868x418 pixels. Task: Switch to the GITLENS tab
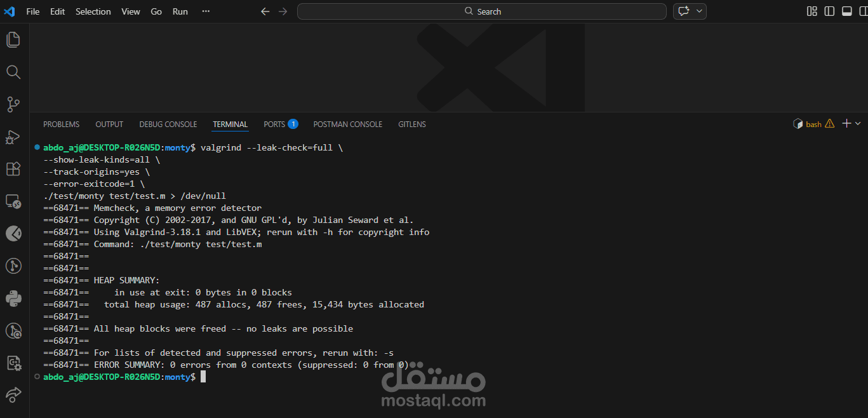412,125
